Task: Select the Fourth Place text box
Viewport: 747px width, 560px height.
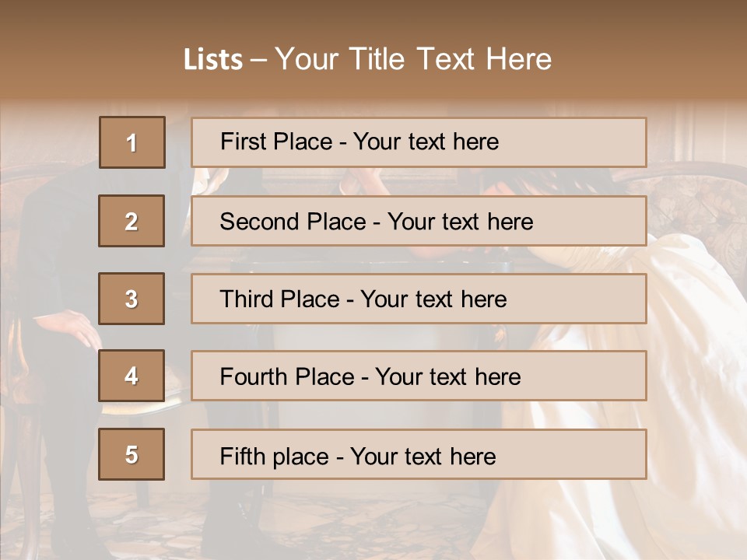Action: point(419,376)
